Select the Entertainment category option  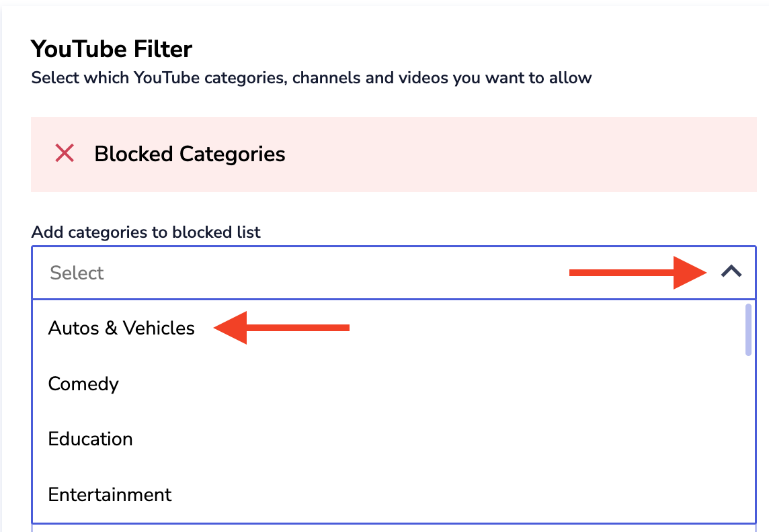click(110, 495)
